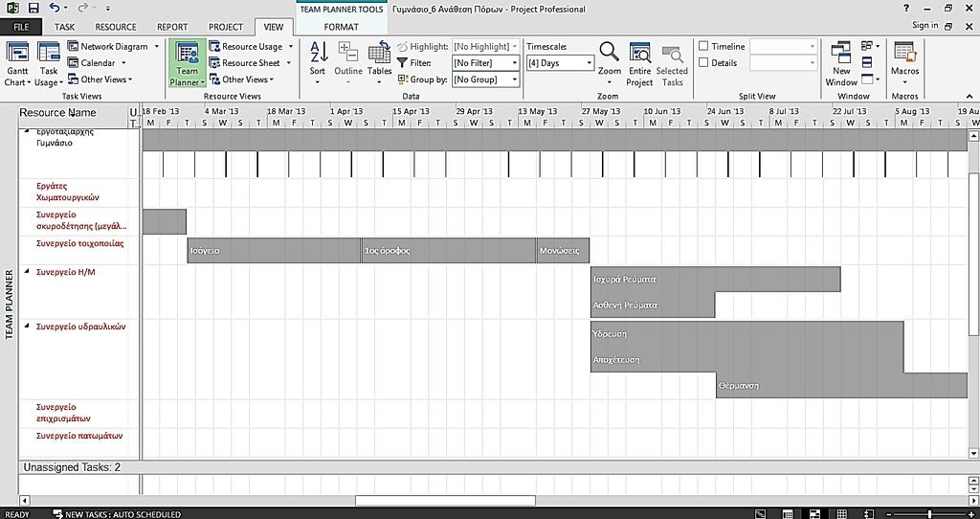
Task: Click Switch Windows icon
Action: (x=869, y=46)
